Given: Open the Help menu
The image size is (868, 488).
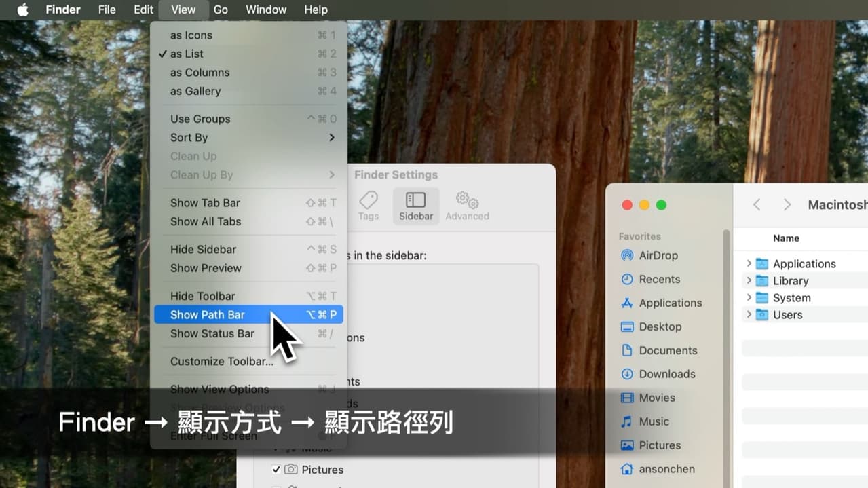Looking at the screenshot, I should [316, 10].
